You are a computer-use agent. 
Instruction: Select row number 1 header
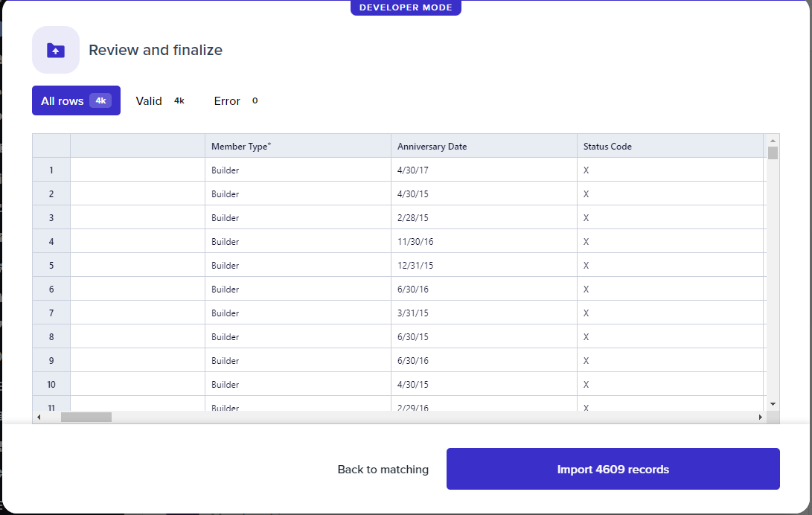[x=51, y=170]
